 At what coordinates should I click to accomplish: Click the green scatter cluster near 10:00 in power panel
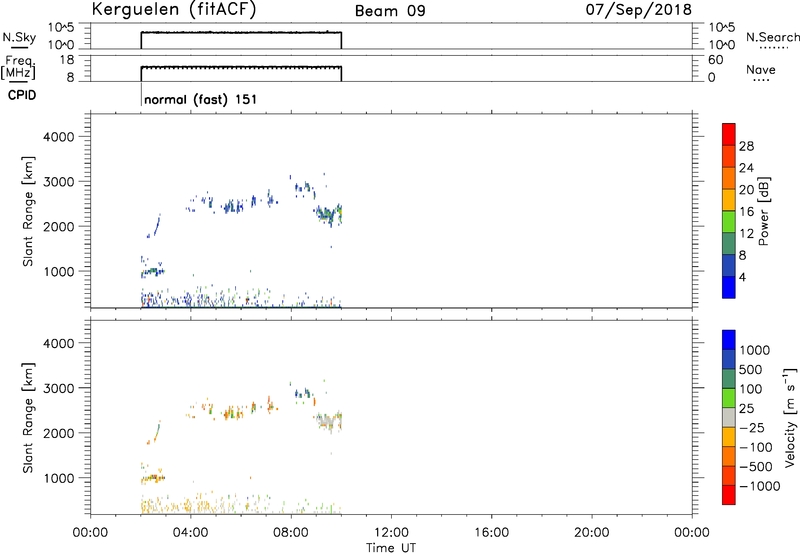click(x=329, y=214)
